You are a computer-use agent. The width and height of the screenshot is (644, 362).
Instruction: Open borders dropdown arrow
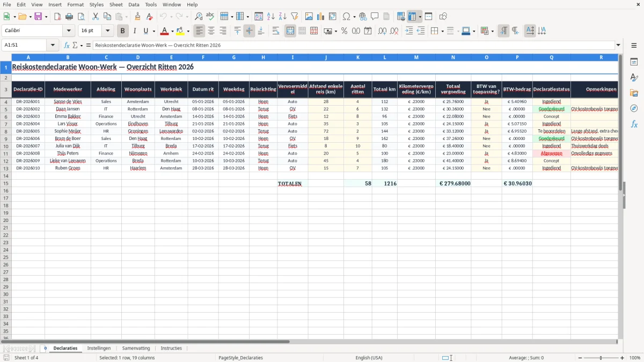point(442,31)
